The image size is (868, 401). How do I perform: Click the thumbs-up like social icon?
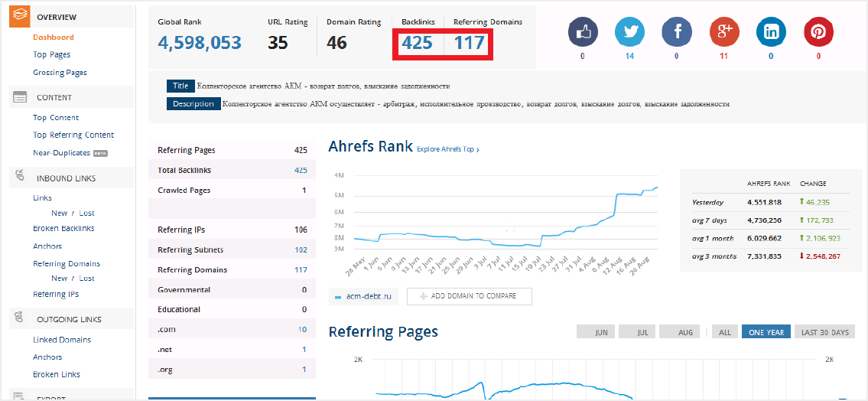coord(582,32)
